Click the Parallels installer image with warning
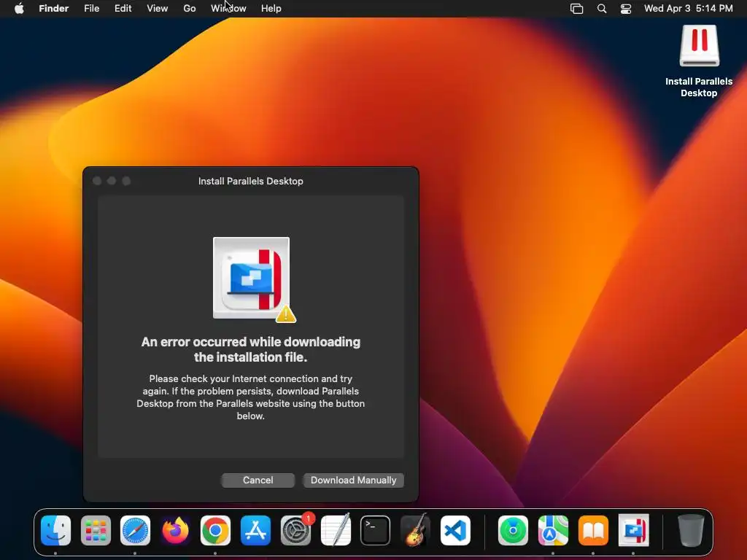Screen dimensions: 747x560 pyautogui.click(x=254, y=279)
